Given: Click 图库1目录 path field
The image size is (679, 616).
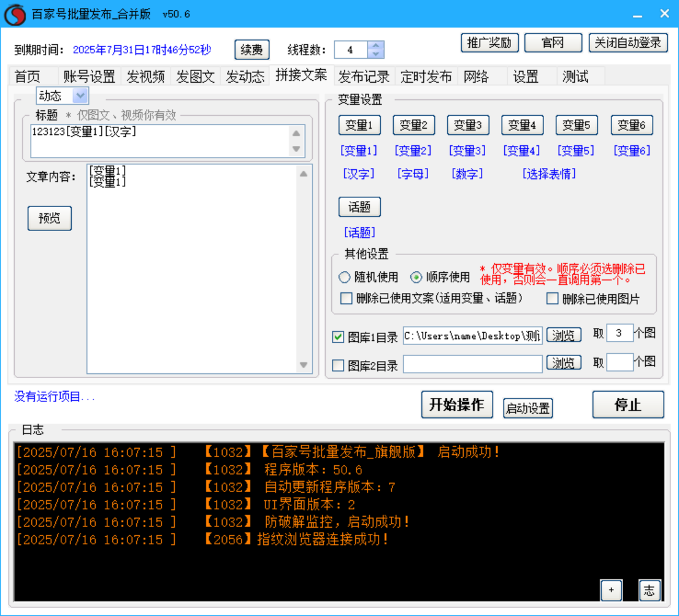Looking at the screenshot, I should coord(472,336).
